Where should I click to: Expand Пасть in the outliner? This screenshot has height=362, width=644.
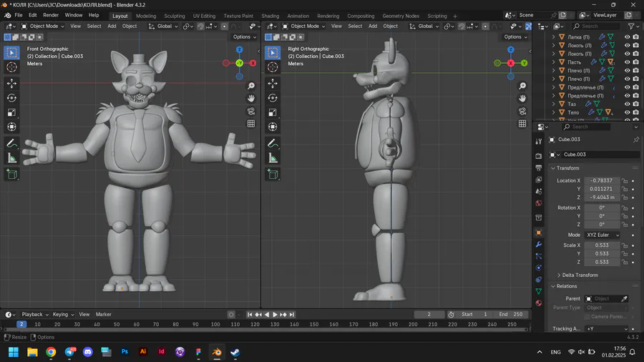(553, 62)
